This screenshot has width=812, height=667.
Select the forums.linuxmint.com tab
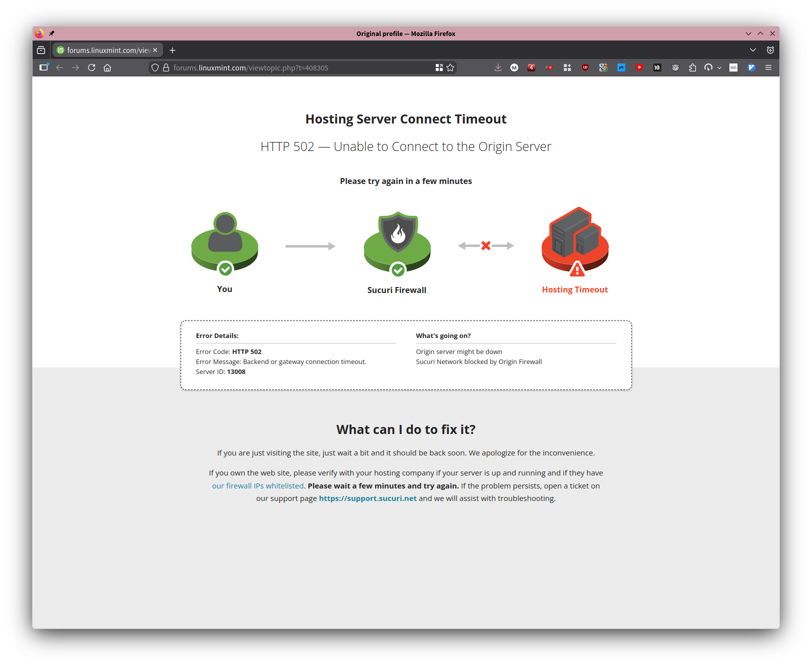click(x=108, y=50)
